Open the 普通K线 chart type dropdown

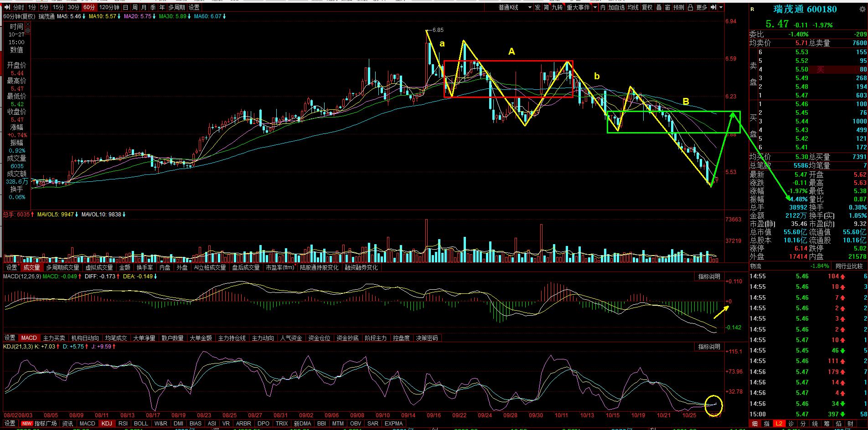click(x=514, y=7)
